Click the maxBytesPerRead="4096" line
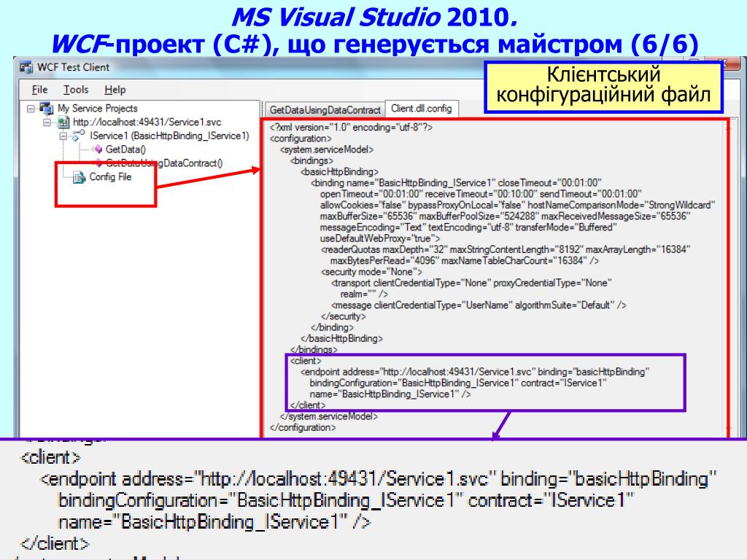The image size is (747, 560). tap(465, 260)
